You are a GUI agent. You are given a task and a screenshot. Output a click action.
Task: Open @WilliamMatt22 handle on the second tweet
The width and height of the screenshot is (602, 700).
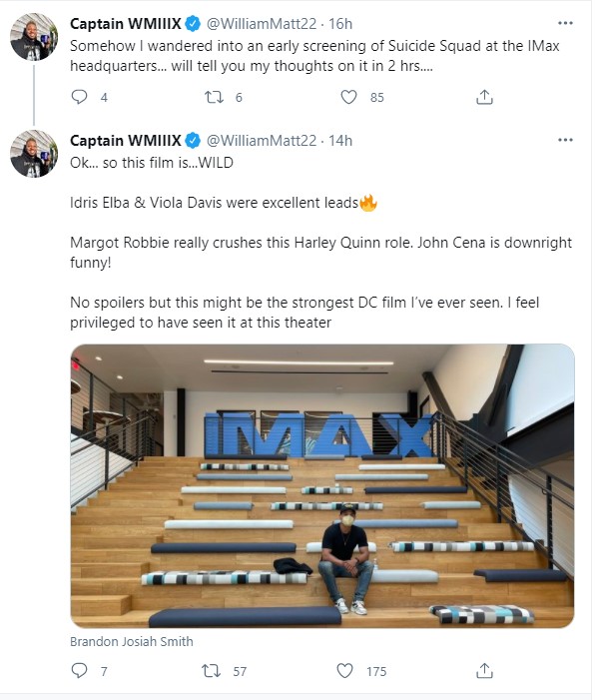(262, 141)
